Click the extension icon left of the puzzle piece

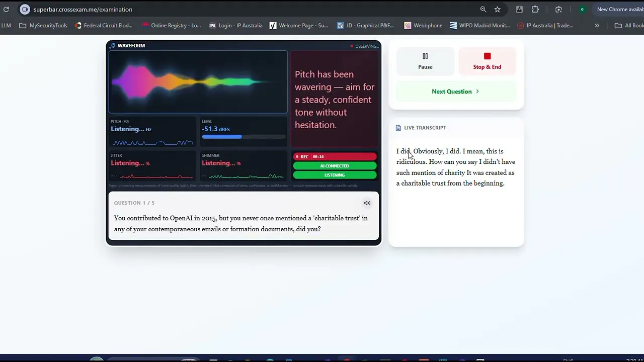(519, 9)
